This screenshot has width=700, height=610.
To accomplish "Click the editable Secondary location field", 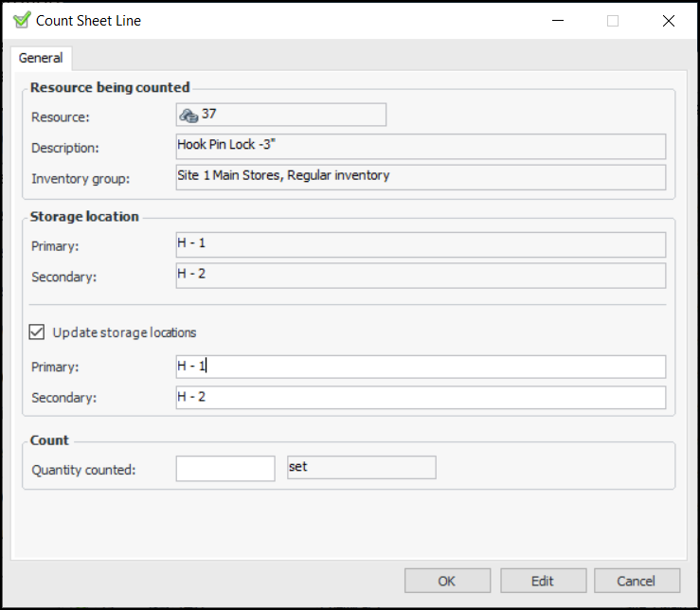I will click(x=421, y=397).
